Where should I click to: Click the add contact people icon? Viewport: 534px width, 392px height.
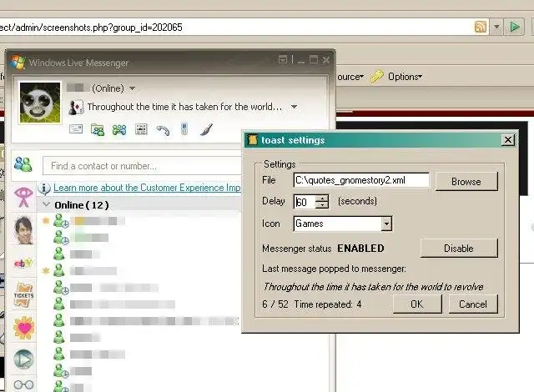point(23,164)
